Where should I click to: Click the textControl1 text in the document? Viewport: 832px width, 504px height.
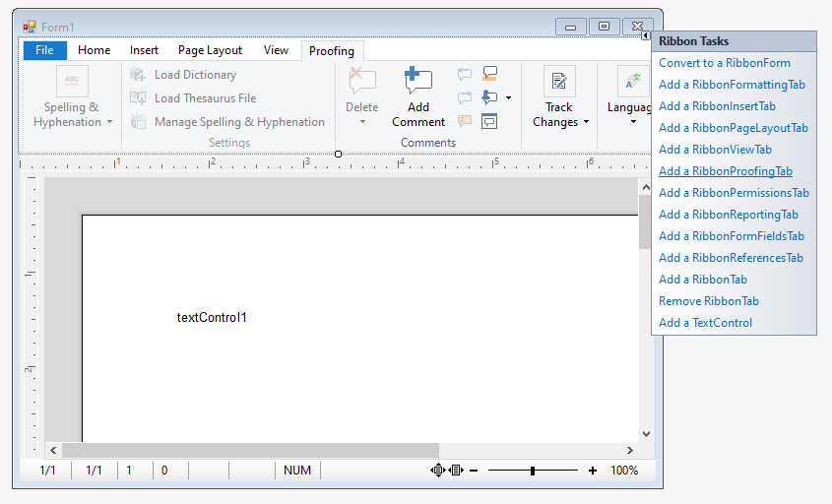(212, 318)
